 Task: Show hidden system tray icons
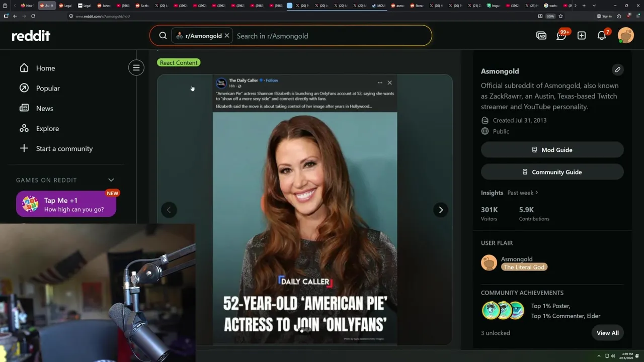click(x=599, y=356)
